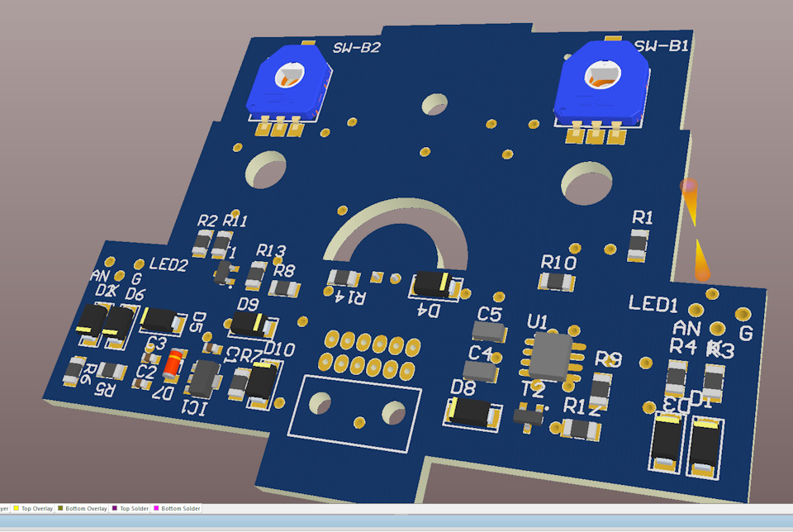This screenshot has width=793, height=532.
Task: Select the D8 diode component
Action: tap(473, 414)
